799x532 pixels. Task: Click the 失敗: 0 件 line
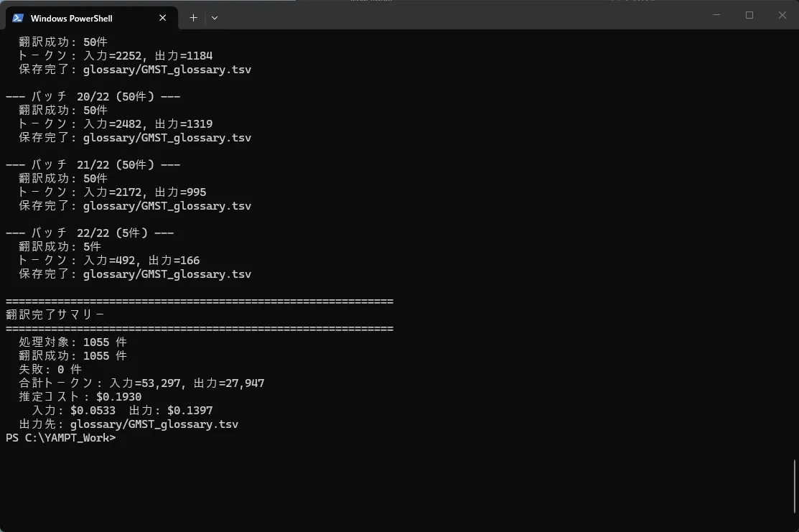(x=50, y=370)
